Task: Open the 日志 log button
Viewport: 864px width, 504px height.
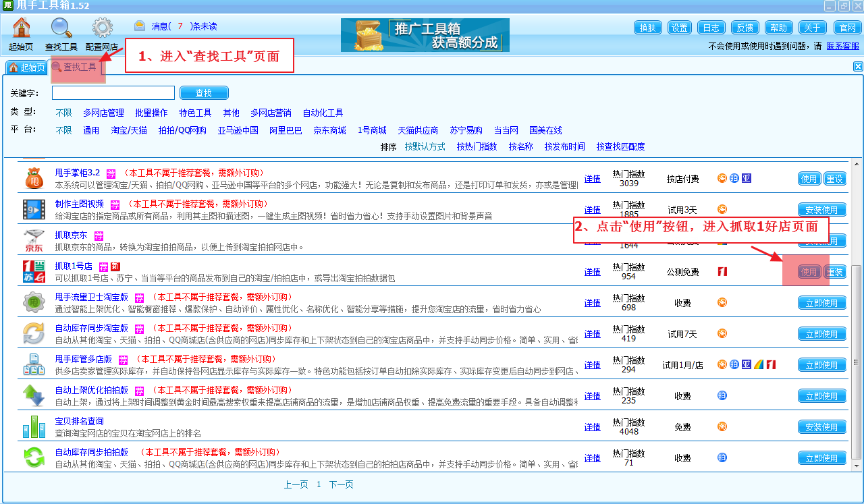Action: [711, 28]
